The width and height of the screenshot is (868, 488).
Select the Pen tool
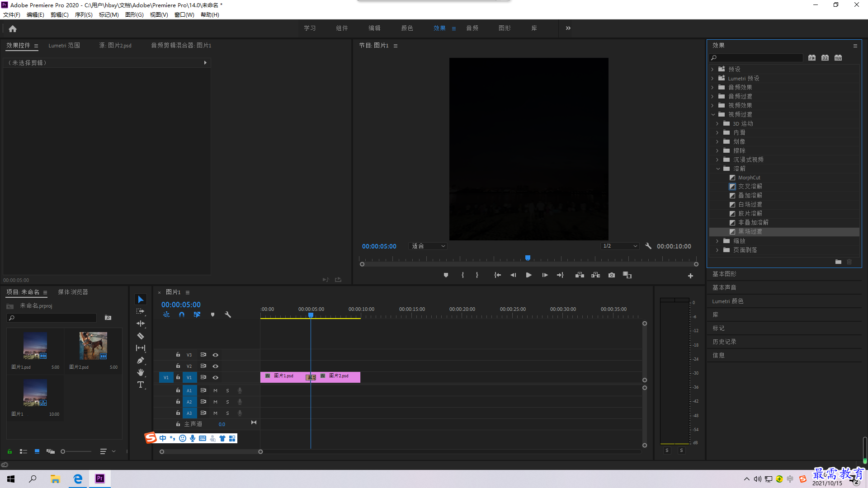pyautogui.click(x=141, y=360)
